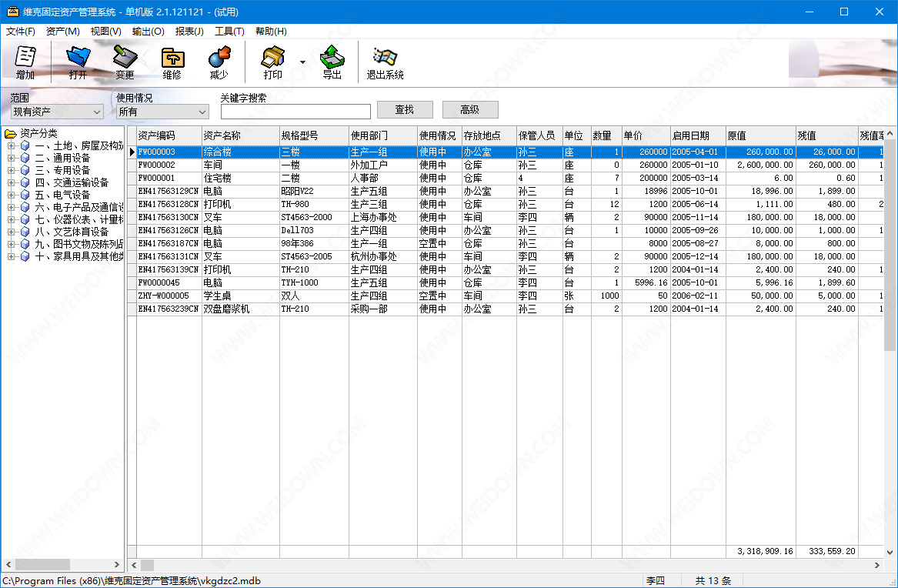Click the 高级 advanced button
This screenshot has width=898, height=588.
pos(469,110)
